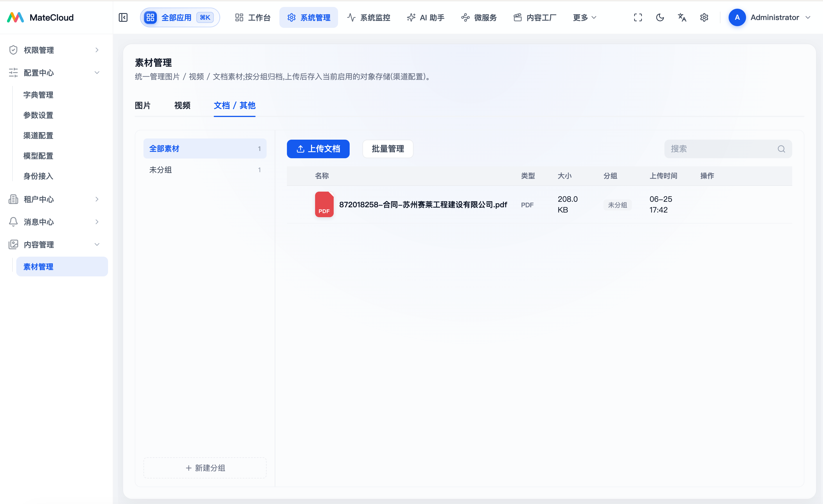Image resolution: width=823 pixels, height=504 pixels.
Task: Click the 配置中心 sliders icon
Action: pyautogui.click(x=13, y=73)
